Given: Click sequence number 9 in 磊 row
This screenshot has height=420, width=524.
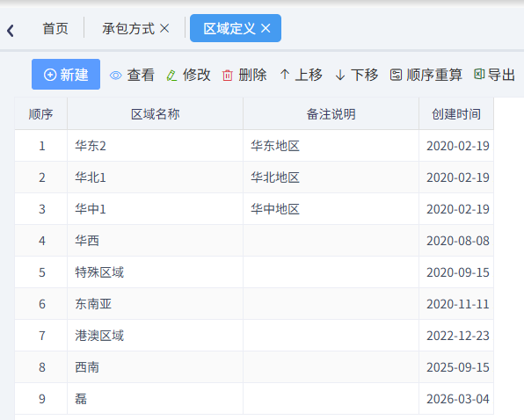Looking at the screenshot, I should [x=42, y=399].
